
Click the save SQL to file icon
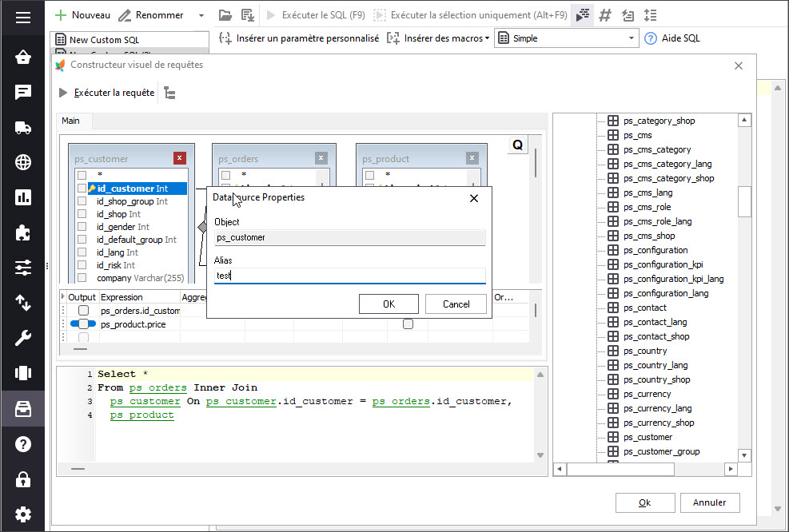click(x=248, y=15)
